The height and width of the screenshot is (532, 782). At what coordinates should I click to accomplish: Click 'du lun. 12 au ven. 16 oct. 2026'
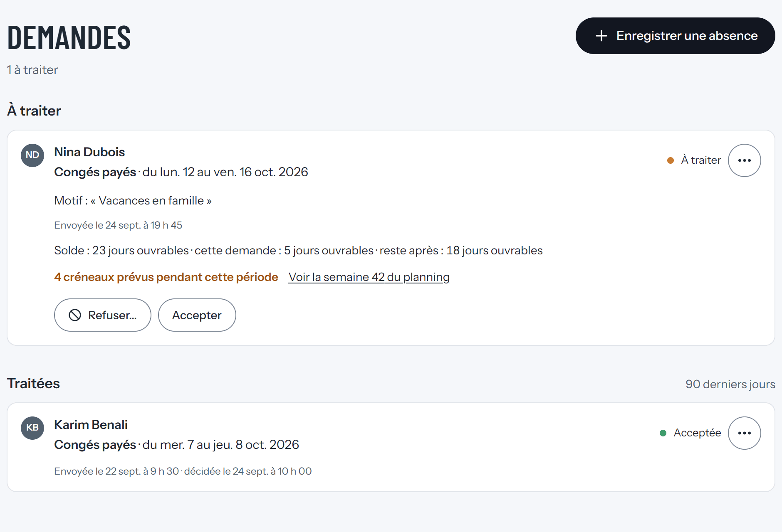pos(225,172)
